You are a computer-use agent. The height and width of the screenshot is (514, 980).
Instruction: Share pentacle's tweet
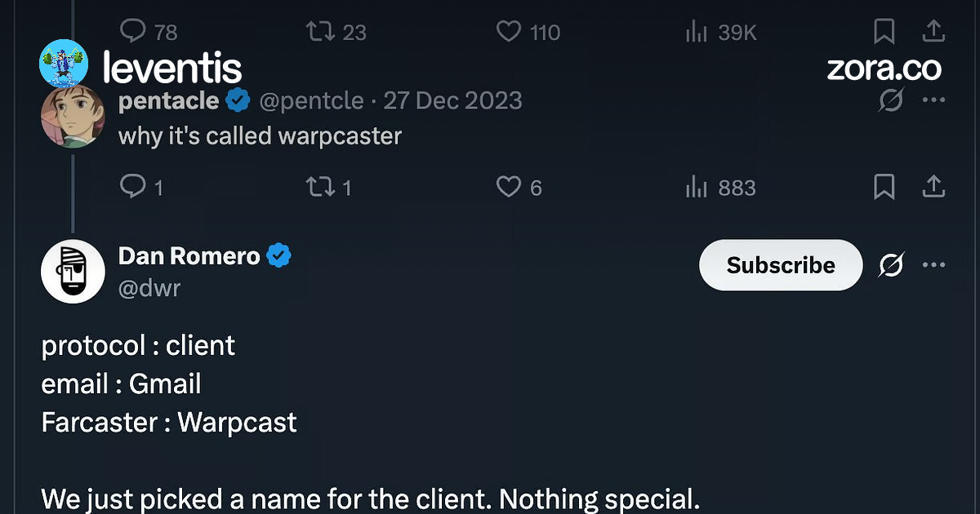pos(933,188)
